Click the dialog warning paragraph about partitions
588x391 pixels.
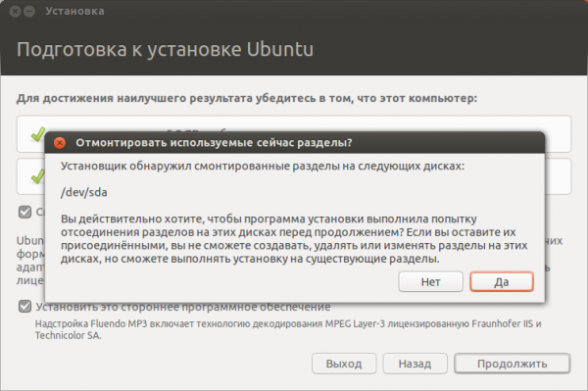(294, 238)
